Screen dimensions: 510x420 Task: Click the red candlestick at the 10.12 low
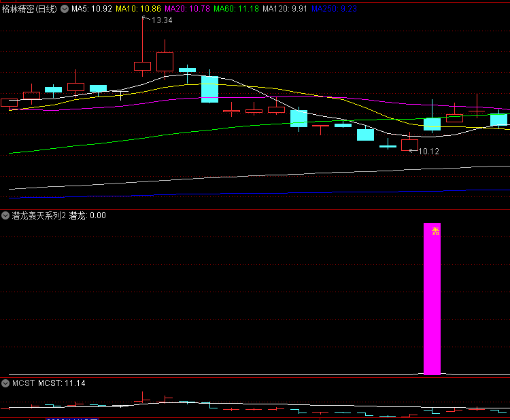pyautogui.click(x=409, y=145)
